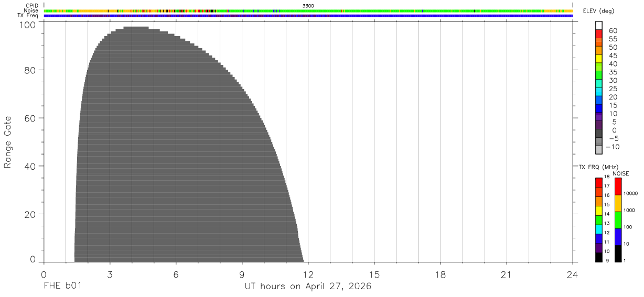Select the yellow 14–15 MHz TX FRQ swatch

(598, 211)
